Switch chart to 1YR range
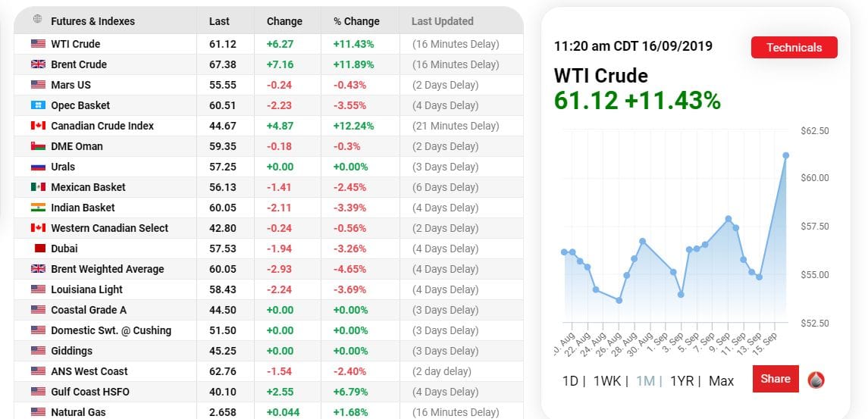Screen dimensions: 868x419 tap(682, 381)
